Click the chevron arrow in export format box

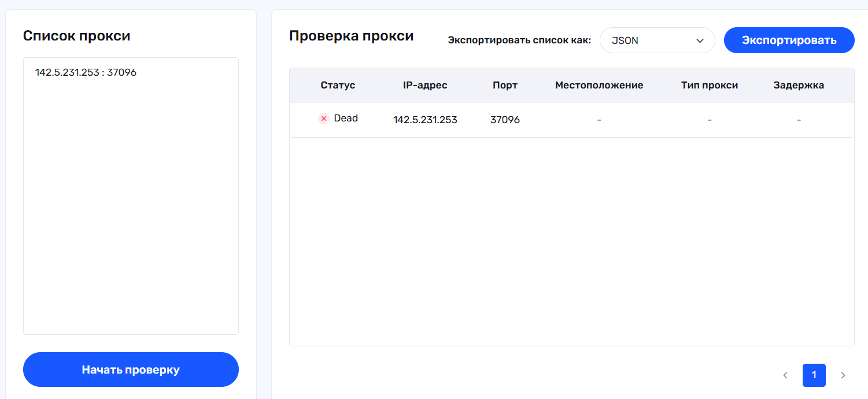click(700, 41)
